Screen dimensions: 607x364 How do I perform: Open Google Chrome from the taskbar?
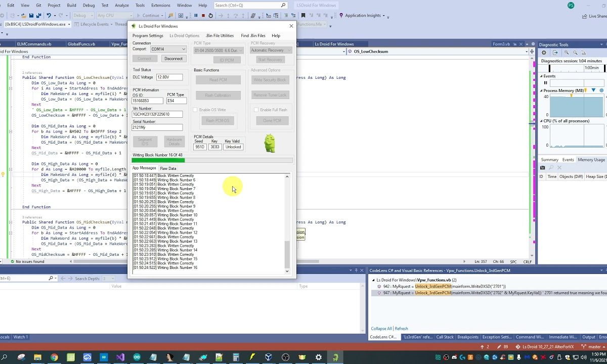pos(54,357)
